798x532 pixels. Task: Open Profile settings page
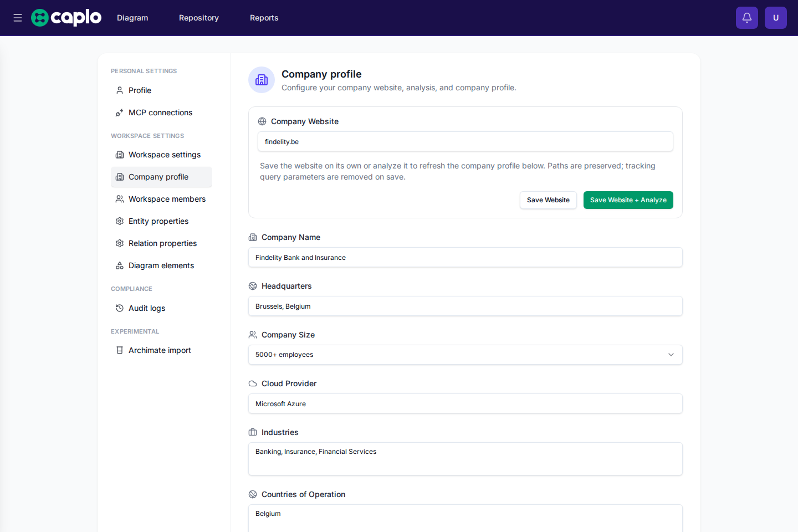point(161,90)
